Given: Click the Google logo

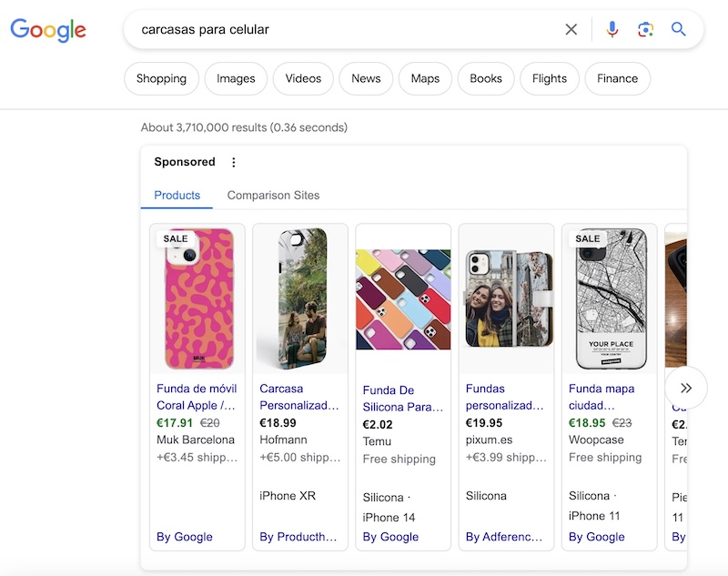Looking at the screenshot, I should [x=48, y=29].
